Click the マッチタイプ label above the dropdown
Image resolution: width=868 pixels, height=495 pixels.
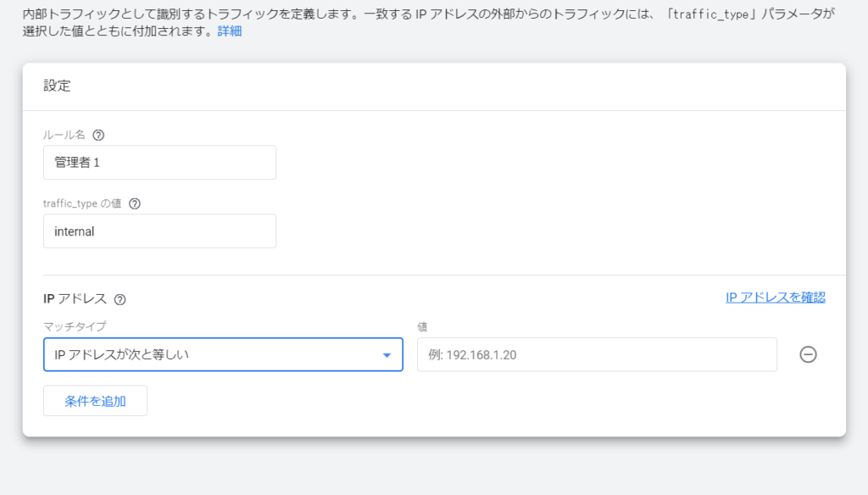(x=75, y=325)
